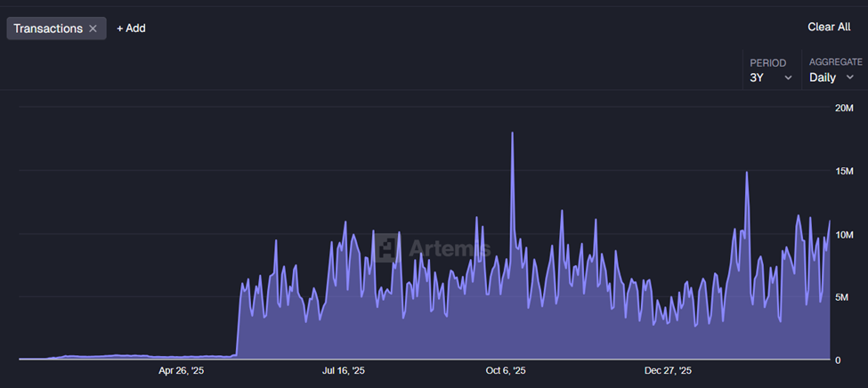Click the 20M y-axis label

coord(843,108)
